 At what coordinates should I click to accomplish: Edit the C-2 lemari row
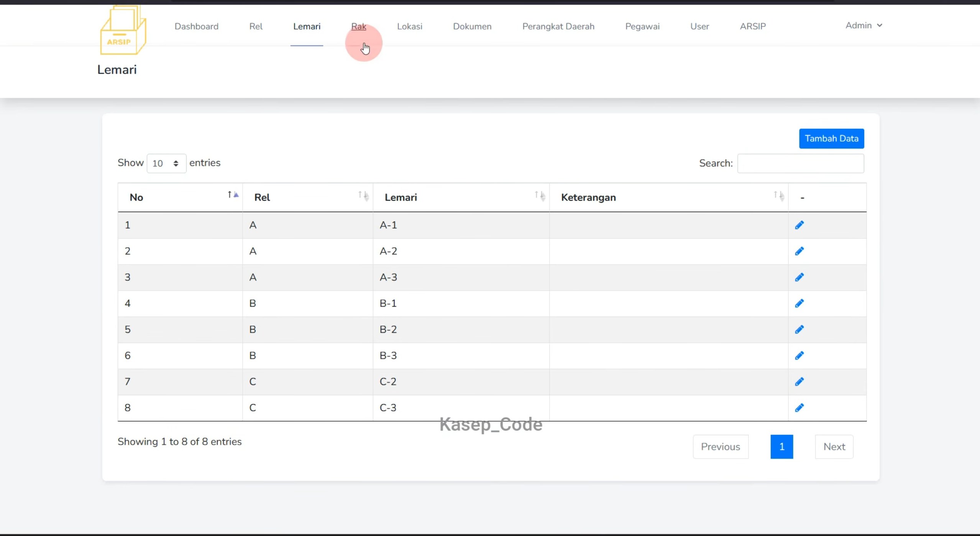[x=799, y=381]
